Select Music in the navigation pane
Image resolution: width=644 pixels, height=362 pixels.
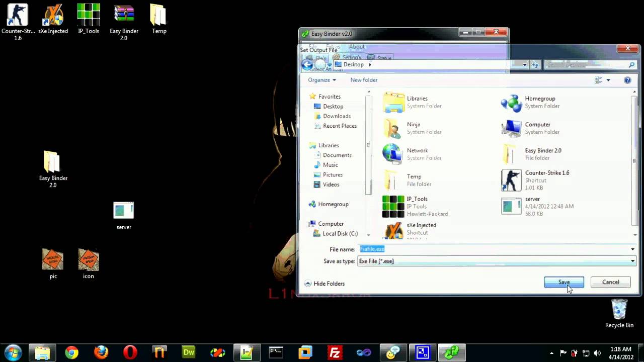326,165
